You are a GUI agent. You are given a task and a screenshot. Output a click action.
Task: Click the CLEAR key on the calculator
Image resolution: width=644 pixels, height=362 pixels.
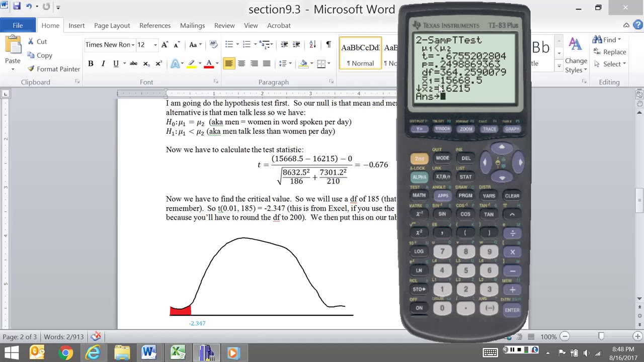point(512,196)
